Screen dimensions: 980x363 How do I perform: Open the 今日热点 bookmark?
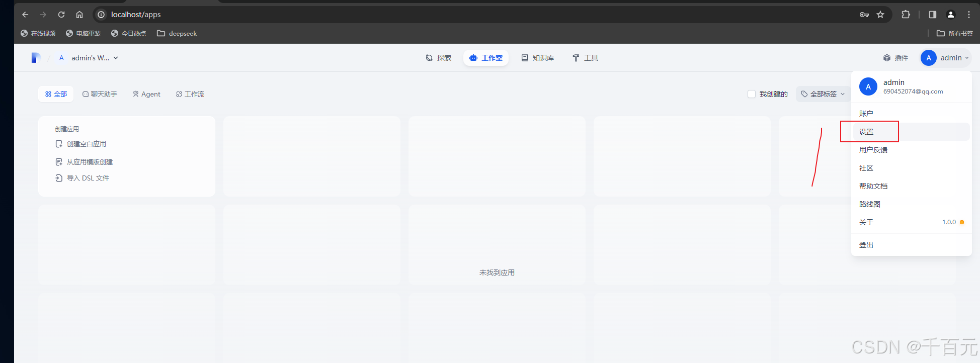[x=129, y=33]
